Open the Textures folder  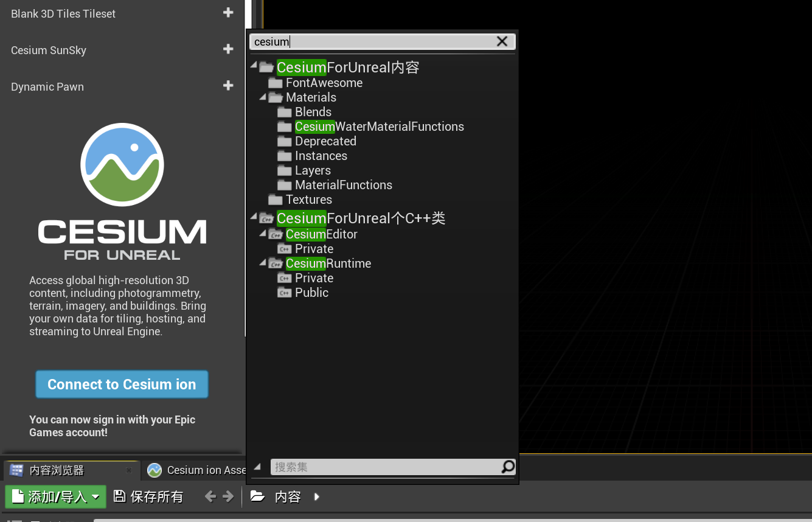point(308,200)
